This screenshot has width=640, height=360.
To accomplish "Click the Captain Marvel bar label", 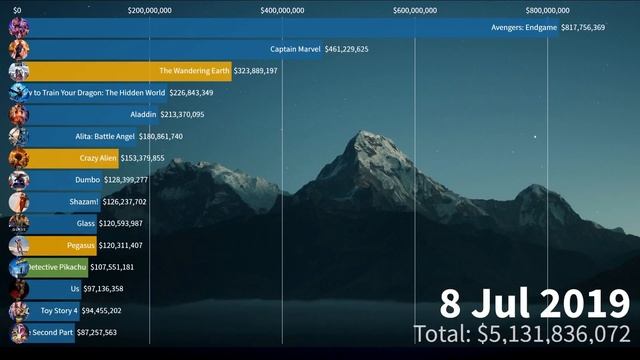I will pos(295,49).
